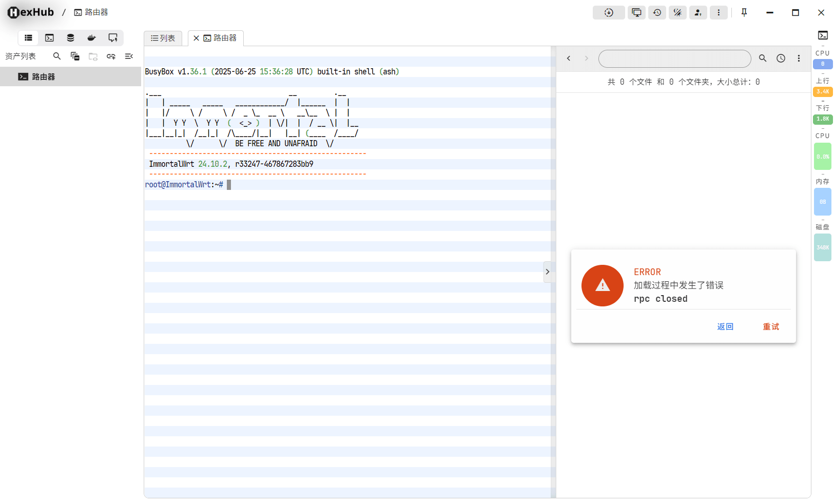Click the 'ImmortalWrt 24.10.2' version line
Viewport: 834px width, 504px height.
(x=231, y=164)
